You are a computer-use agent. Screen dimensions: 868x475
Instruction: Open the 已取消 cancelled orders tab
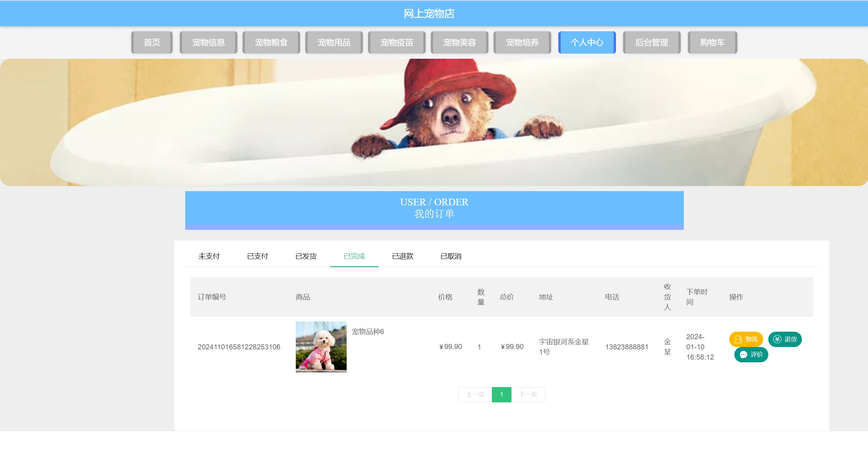pyautogui.click(x=450, y=256)
